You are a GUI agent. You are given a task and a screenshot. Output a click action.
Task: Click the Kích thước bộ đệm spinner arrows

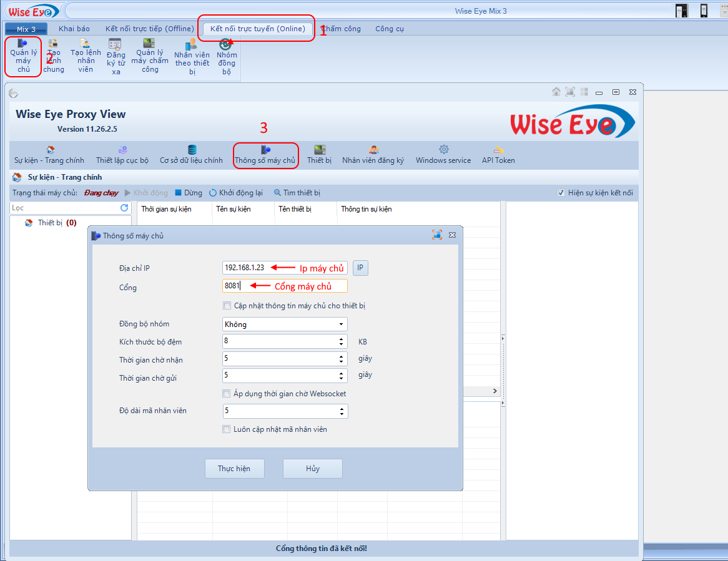click(342, 341)
